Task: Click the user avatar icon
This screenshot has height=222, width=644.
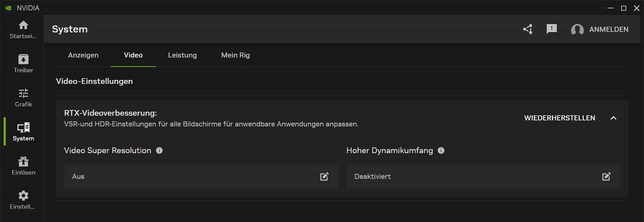Action: [x=577, y=30]
